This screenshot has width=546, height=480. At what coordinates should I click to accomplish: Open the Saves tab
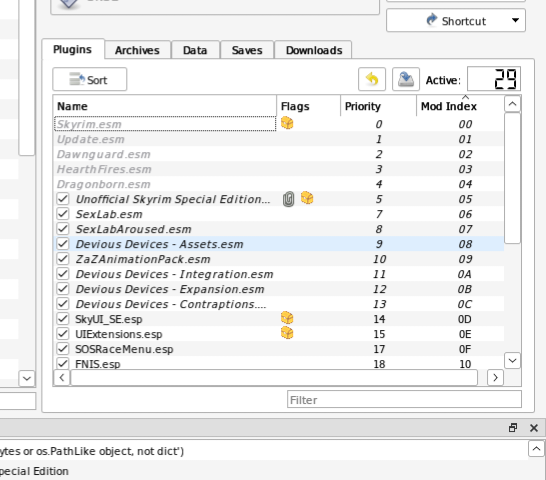pyautogui.click(x=247, y=50)
